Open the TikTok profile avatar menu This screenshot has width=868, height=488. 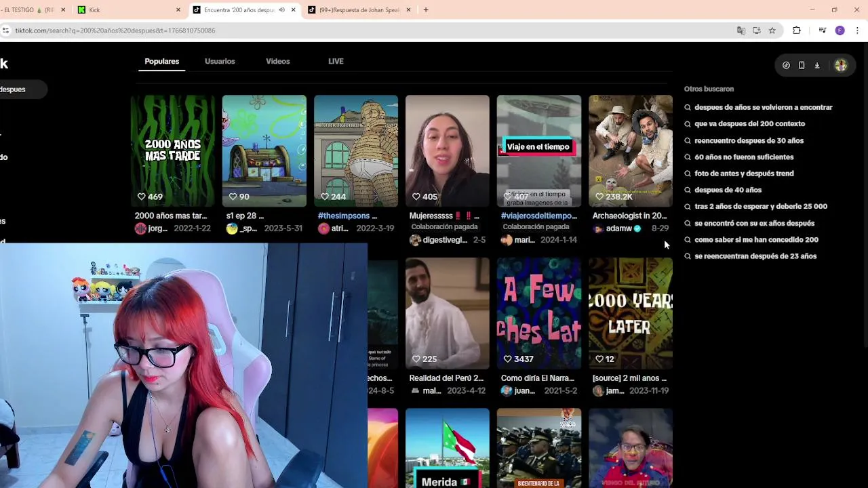pyautogui.click(x=841, y=65)
